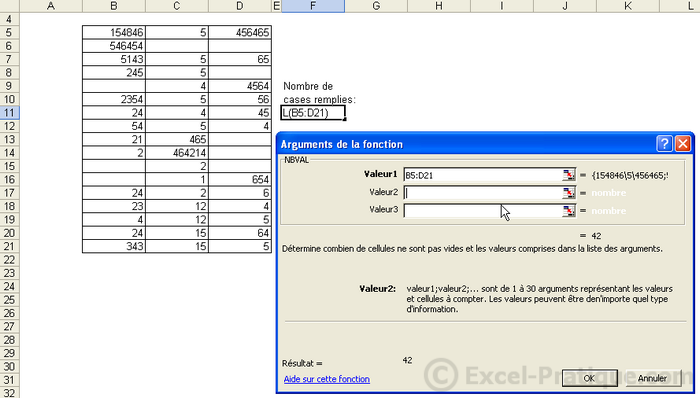Focus the Valeur2 input field
The width and height of the screenshot is (700, 398).
(483, 193)
